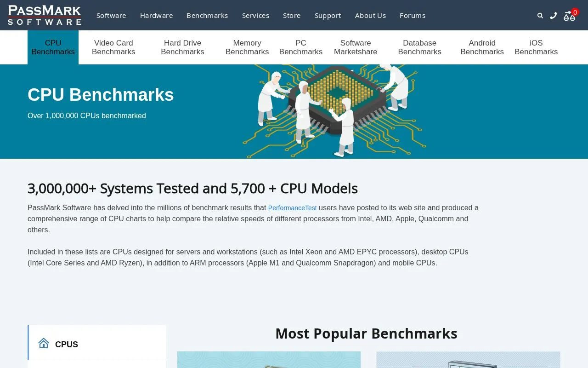This screenshot has width=588, height=368.
Task: Click the PassMark Software logo
Action: click(45, 15)
